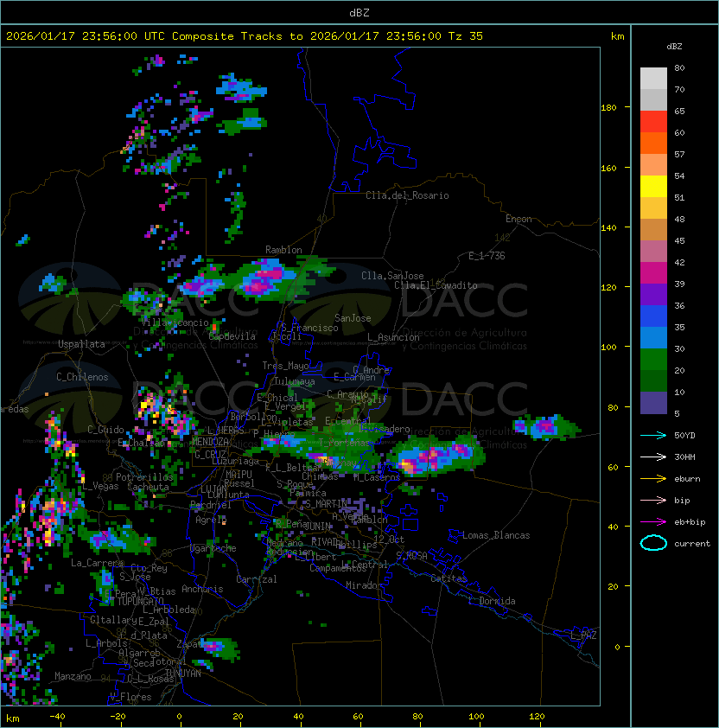Click the white 30HM arrow in legend
719x728 pixels.
click(x=653, y=457)
